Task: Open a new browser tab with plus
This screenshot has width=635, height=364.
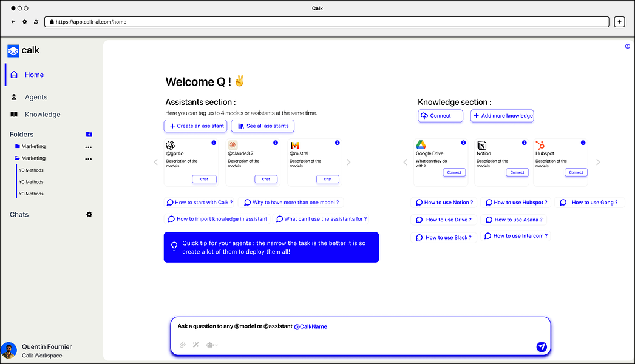Action: pos(620,22)
